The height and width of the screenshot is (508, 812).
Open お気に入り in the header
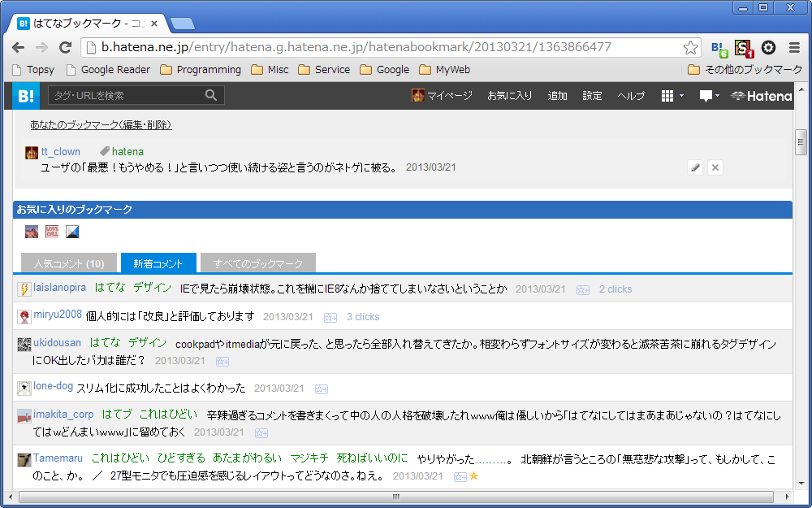tap(510, 95)
